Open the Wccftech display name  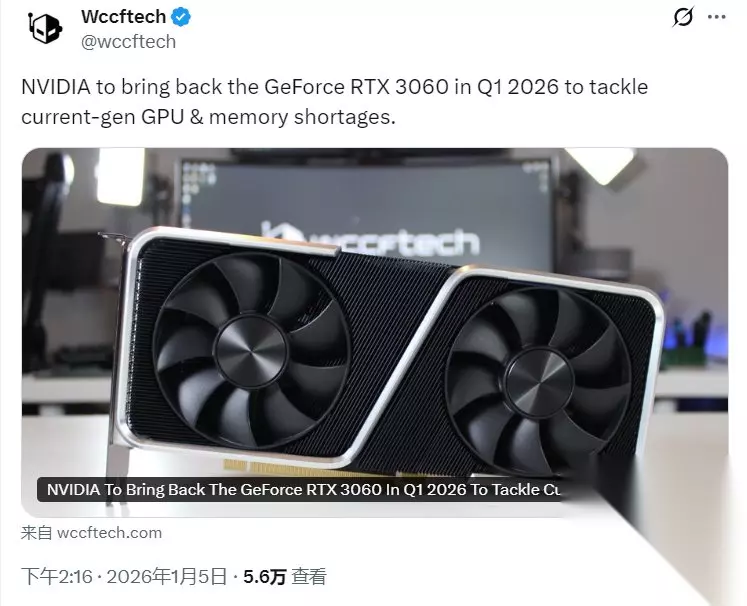point(123,17)
